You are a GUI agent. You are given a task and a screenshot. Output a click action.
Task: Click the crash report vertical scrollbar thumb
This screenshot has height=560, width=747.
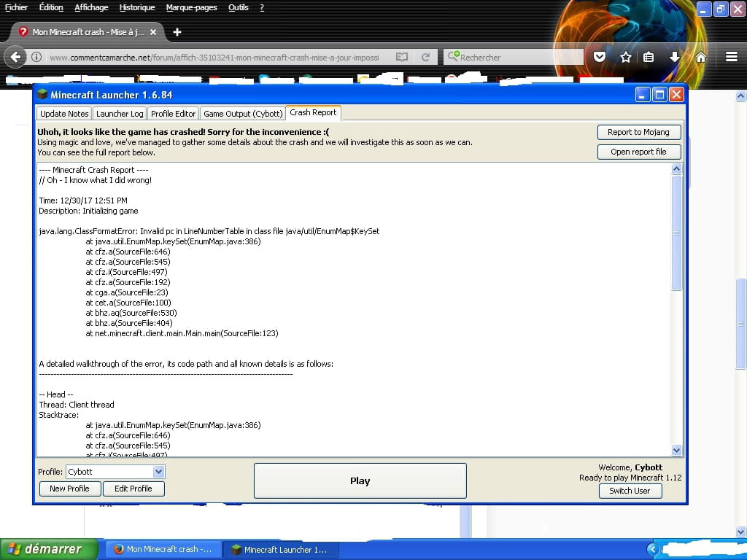[676, 233]
